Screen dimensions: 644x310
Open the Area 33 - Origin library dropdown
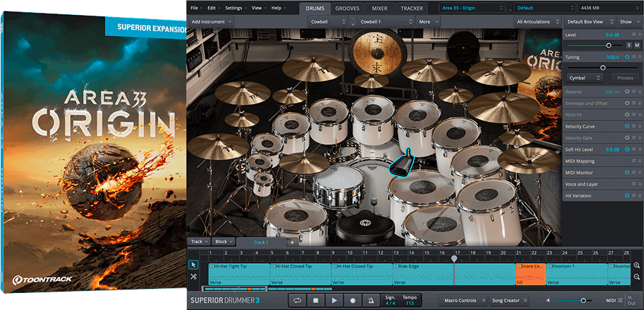click(472, 7)
